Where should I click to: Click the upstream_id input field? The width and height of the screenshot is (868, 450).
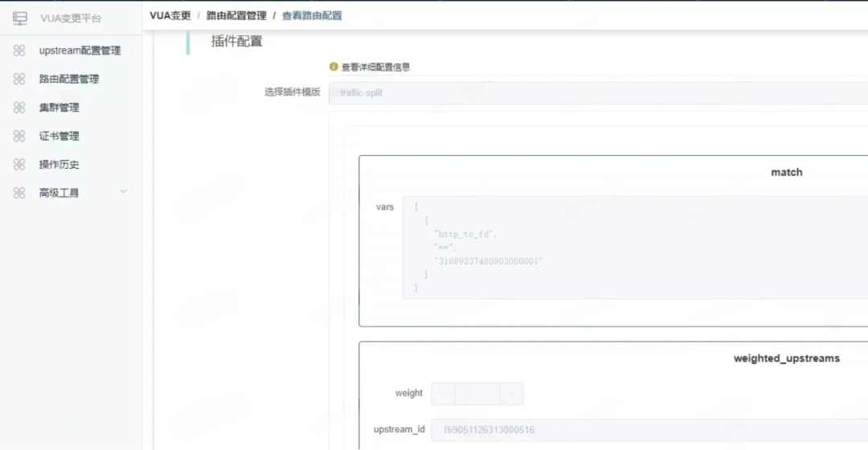[x=649, y=430]
